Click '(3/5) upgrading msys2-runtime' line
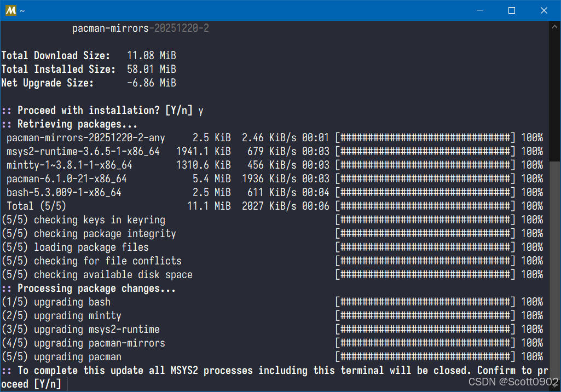 click(x=81, y=330)
